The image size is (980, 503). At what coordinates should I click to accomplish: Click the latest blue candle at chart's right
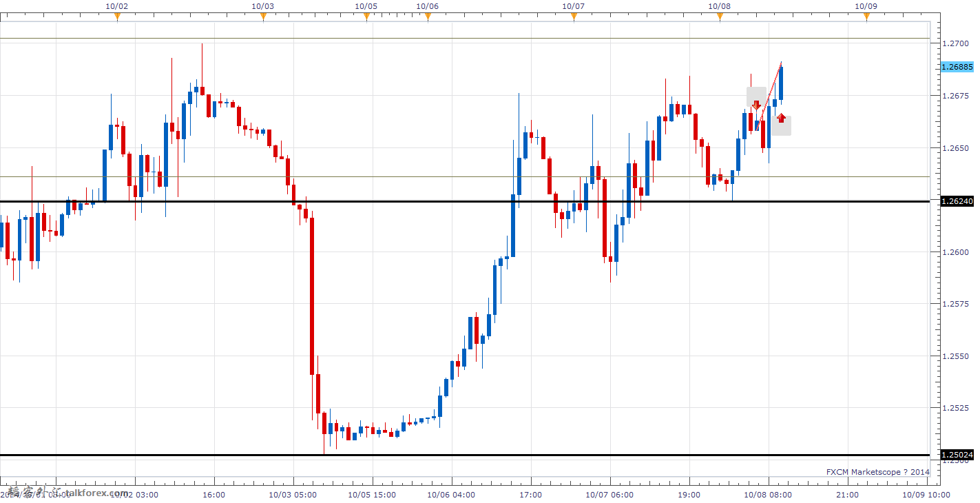click(x=781, y=83)
